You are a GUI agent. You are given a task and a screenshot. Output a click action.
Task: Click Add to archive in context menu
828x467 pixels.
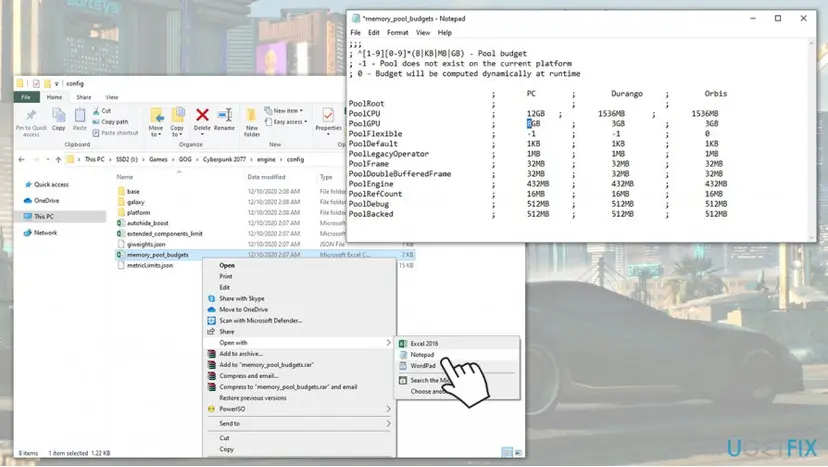click(x=241, y=354)
